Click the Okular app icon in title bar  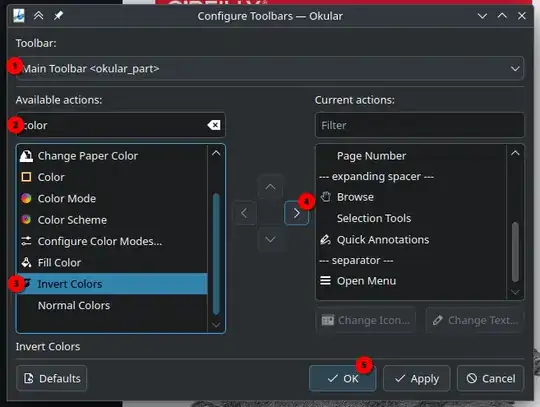coord(19,16)
